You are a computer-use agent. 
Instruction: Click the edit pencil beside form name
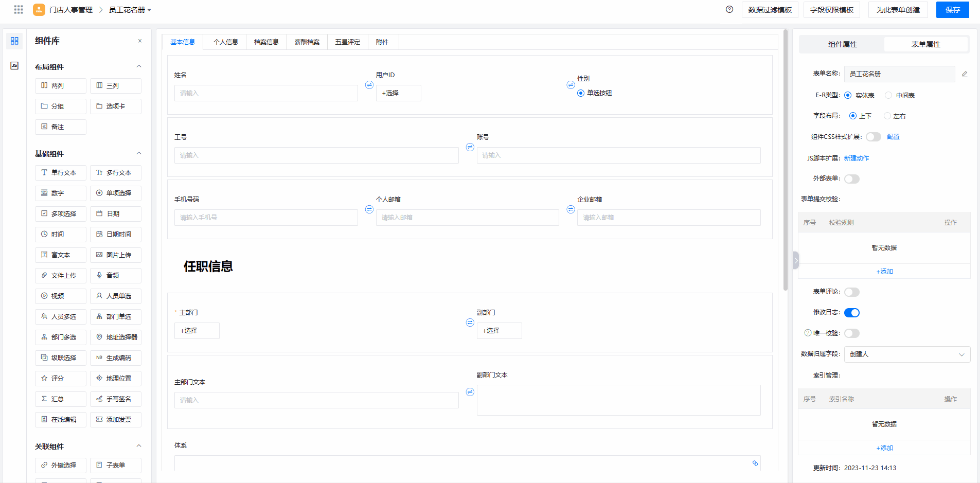(965, 74)
